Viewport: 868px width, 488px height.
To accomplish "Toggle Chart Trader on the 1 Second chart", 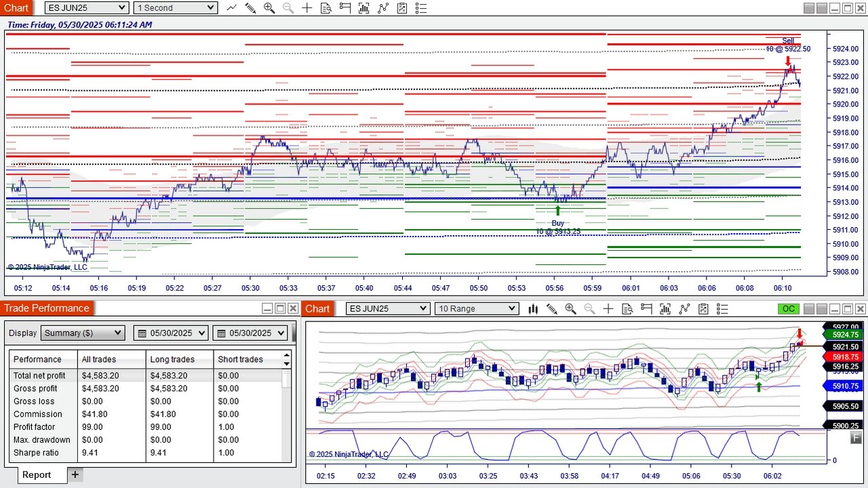I will coord(345,7).
